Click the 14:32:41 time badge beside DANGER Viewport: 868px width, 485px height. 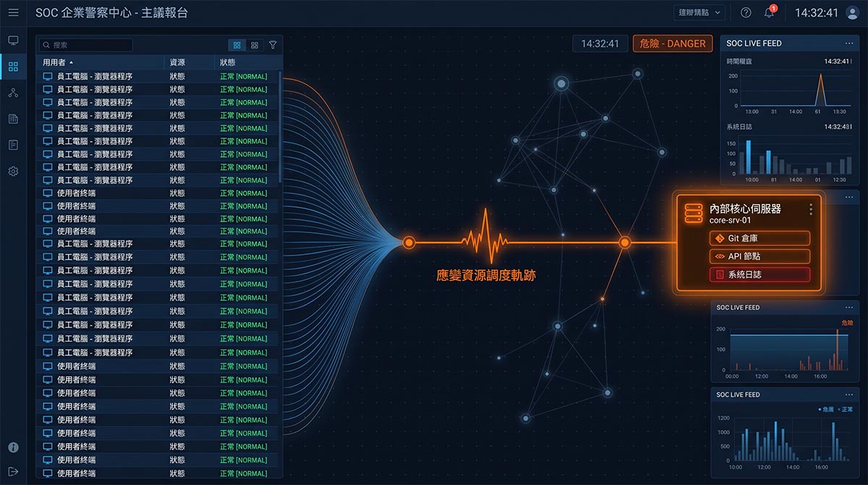point(600,43)
